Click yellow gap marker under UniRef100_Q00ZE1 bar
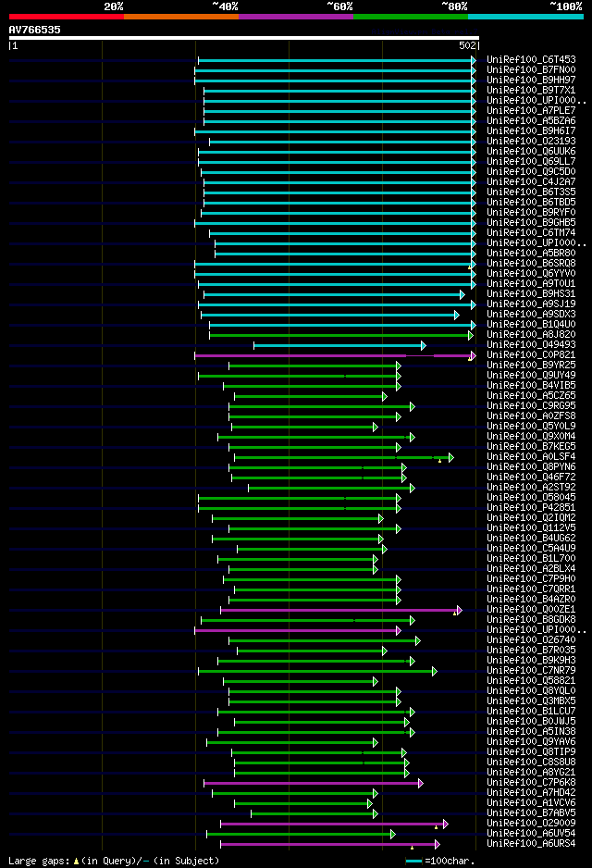 (x=455, y=614)
